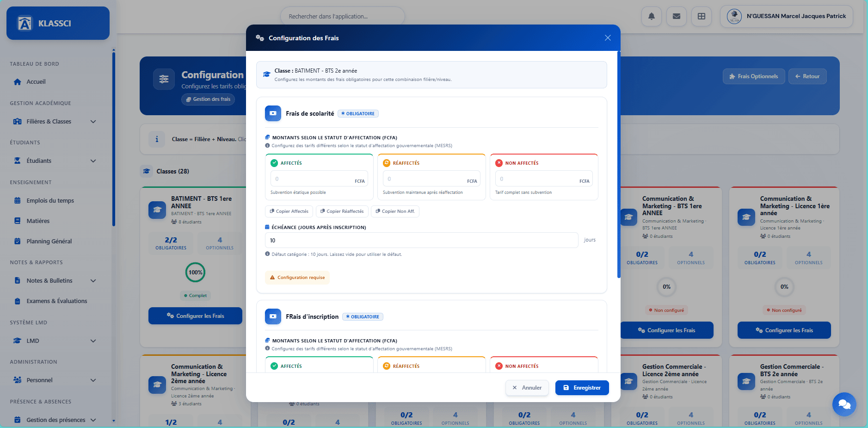Click the notifications bell icon
Image resolution: width=868 pixels, height=428 pixels.
(651, 16)
